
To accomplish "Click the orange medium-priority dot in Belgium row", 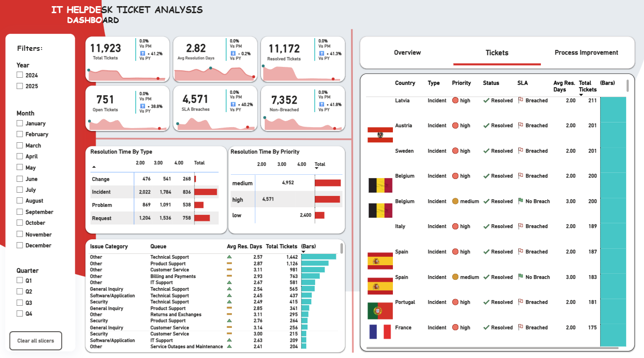I will 455,201.
